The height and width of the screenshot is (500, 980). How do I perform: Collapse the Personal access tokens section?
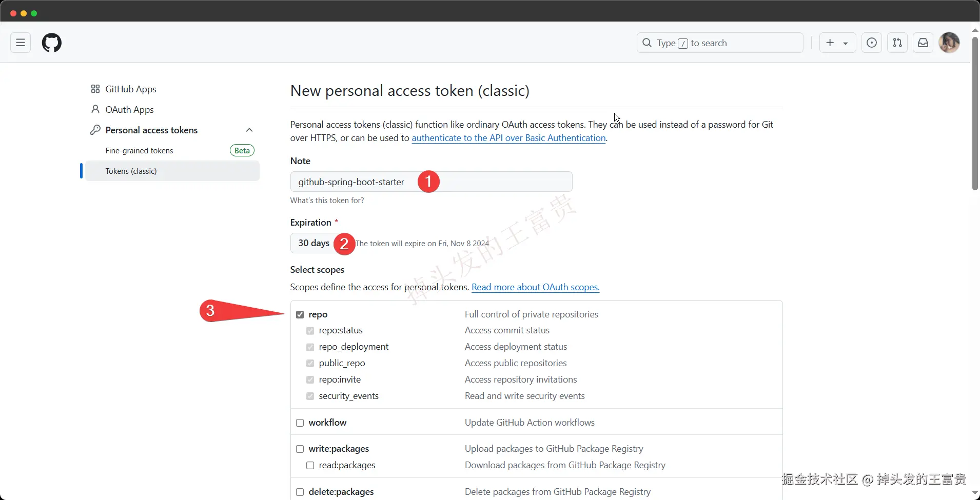[249, 130]
